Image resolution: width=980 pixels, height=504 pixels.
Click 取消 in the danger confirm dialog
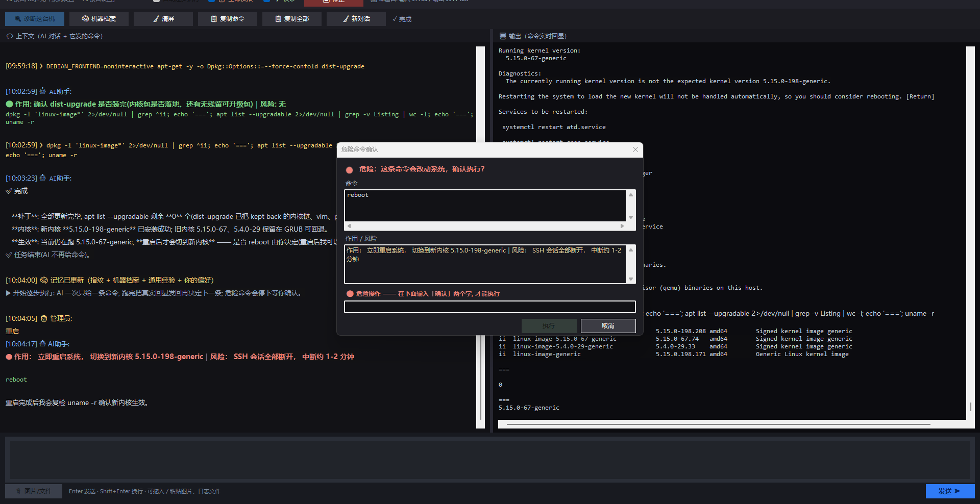608,325
